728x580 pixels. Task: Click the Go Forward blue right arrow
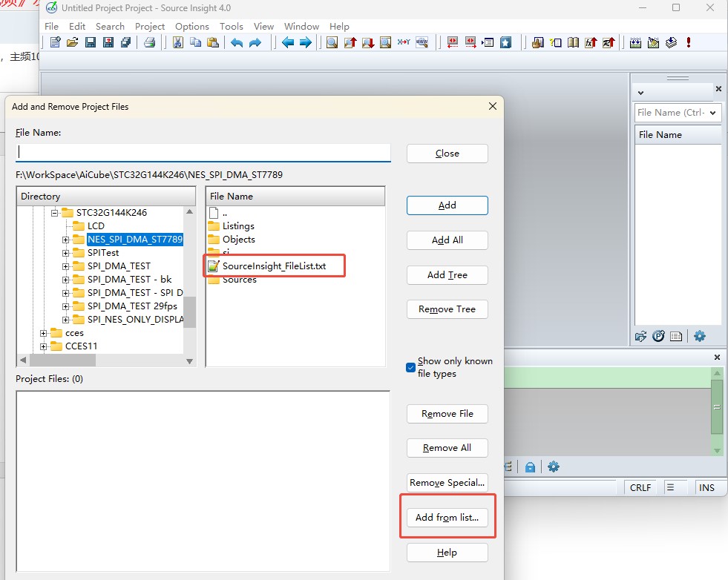306,43
